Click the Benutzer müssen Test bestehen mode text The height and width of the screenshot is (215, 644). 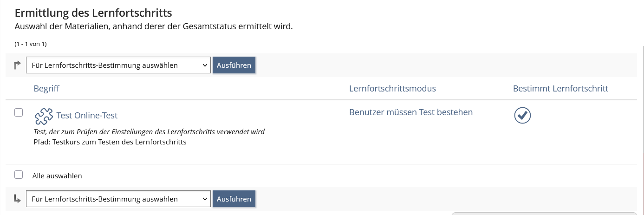coord(411,112)
